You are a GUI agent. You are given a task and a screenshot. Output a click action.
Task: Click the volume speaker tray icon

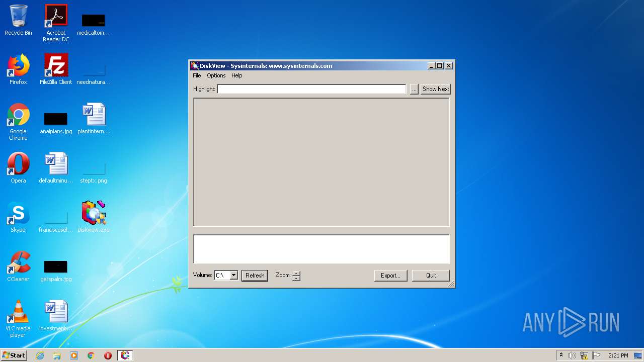[572, 355]
